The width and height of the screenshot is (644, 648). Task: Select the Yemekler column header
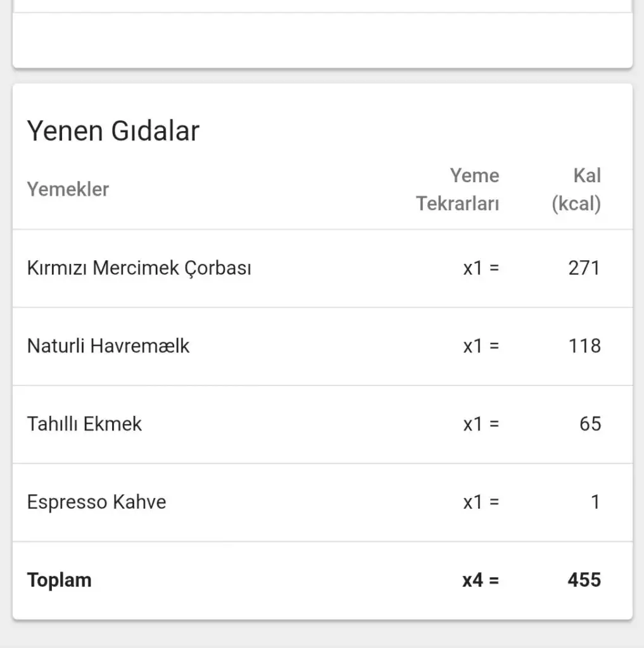[x=68, y=189]
